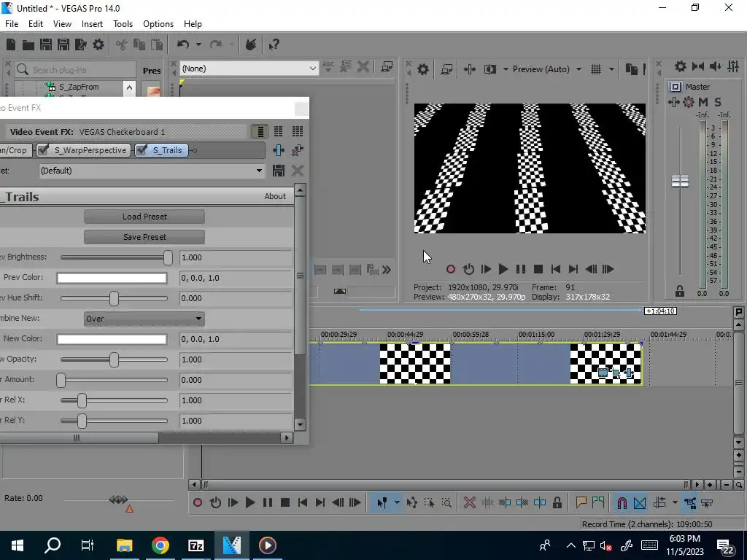
Task: Open the File menu
Action: [12, 24]
